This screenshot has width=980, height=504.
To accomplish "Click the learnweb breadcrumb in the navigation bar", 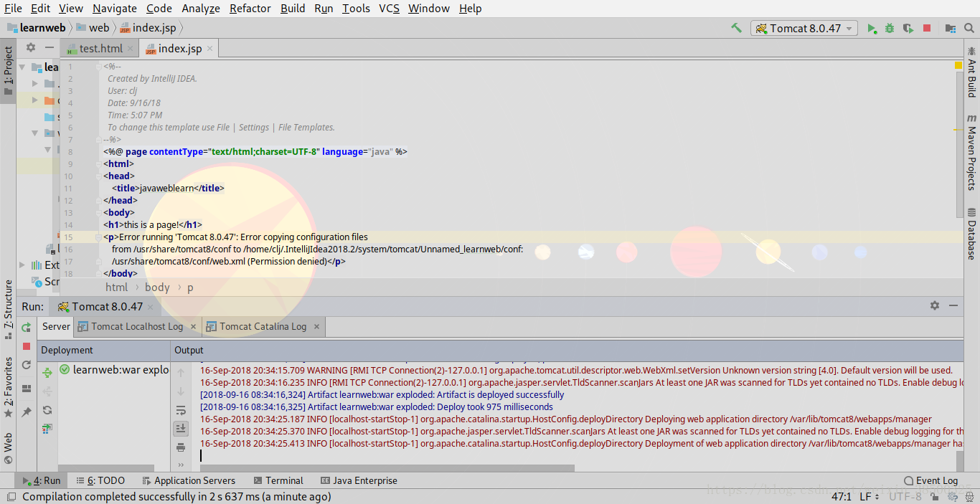I will coord(37,28).
